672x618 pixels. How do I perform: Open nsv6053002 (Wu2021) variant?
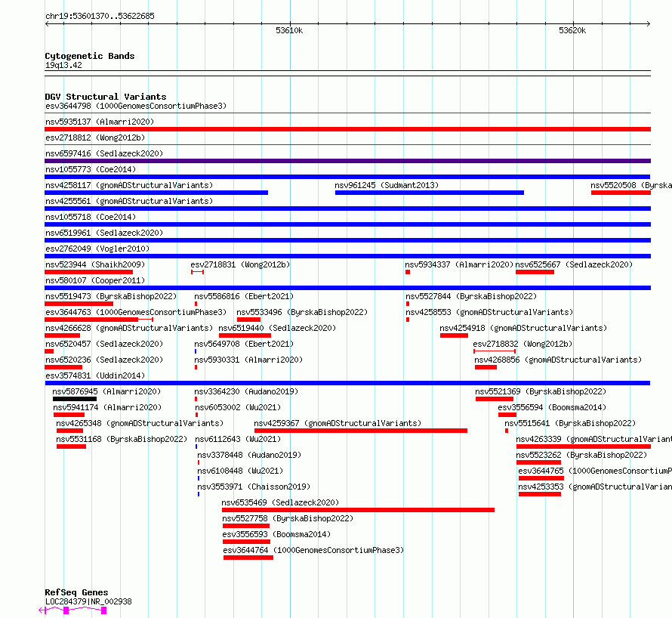click(x=238, y=407)
